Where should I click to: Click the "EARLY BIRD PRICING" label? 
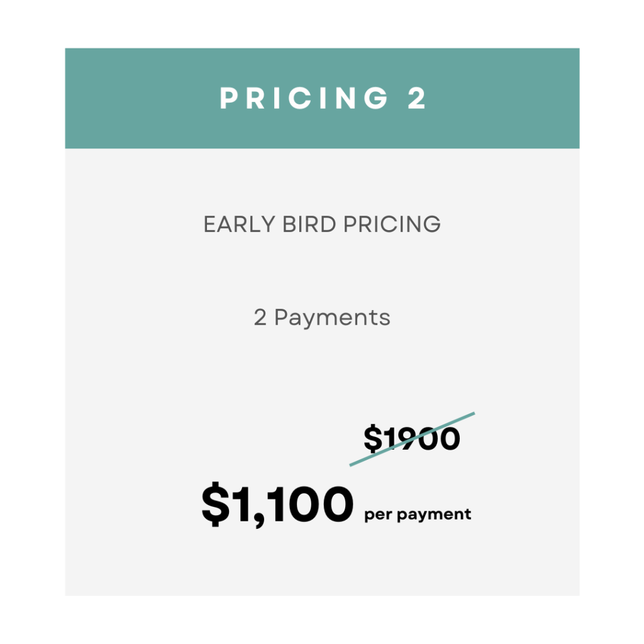pos(322,225)
